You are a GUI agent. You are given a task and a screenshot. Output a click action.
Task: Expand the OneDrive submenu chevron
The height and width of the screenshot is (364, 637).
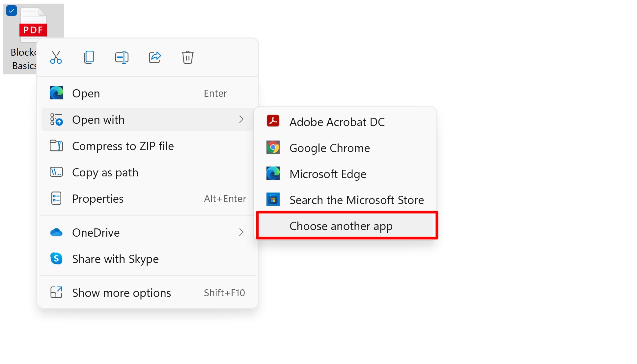point(241,232)
